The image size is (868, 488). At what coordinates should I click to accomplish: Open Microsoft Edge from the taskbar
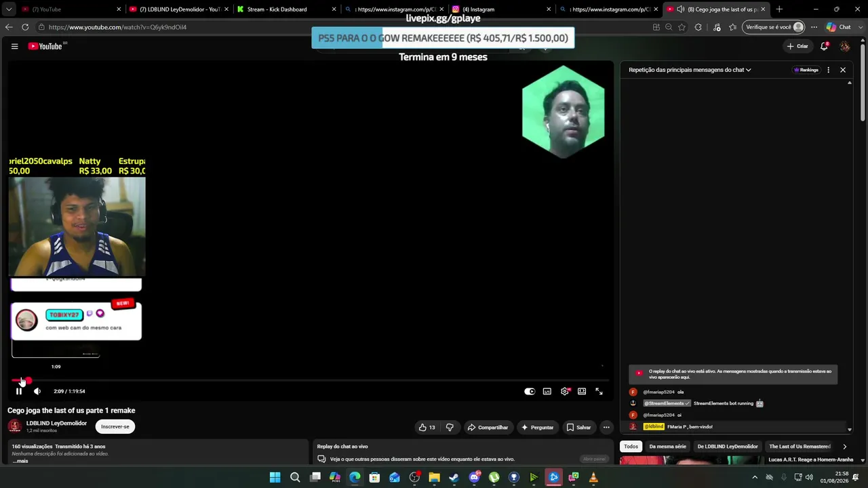[355, 477]
